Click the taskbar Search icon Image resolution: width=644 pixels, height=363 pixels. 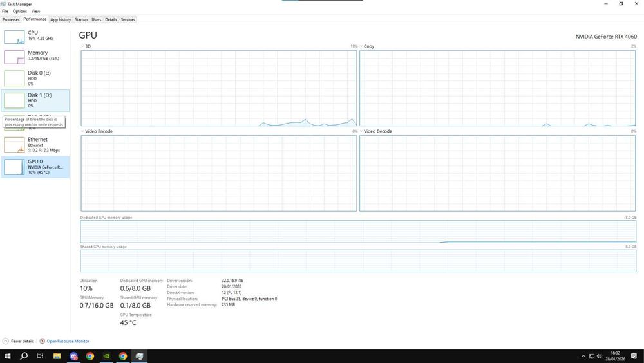tap(24, 356)
